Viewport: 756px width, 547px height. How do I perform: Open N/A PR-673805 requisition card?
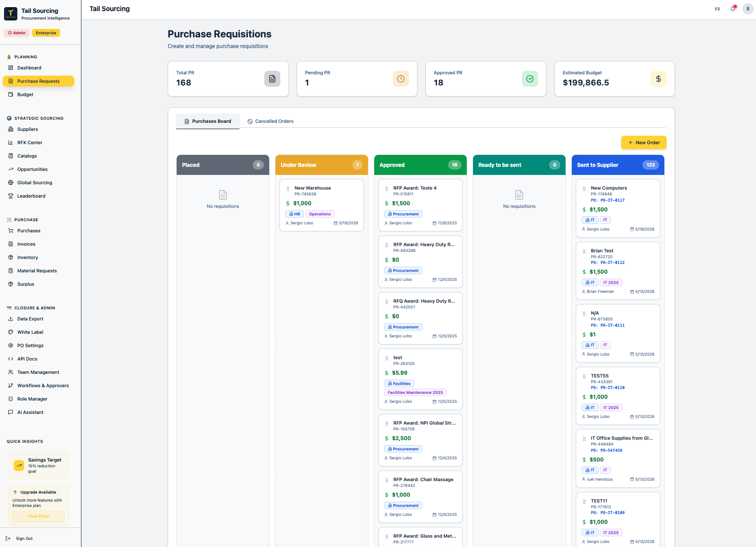tap(618, 333)
